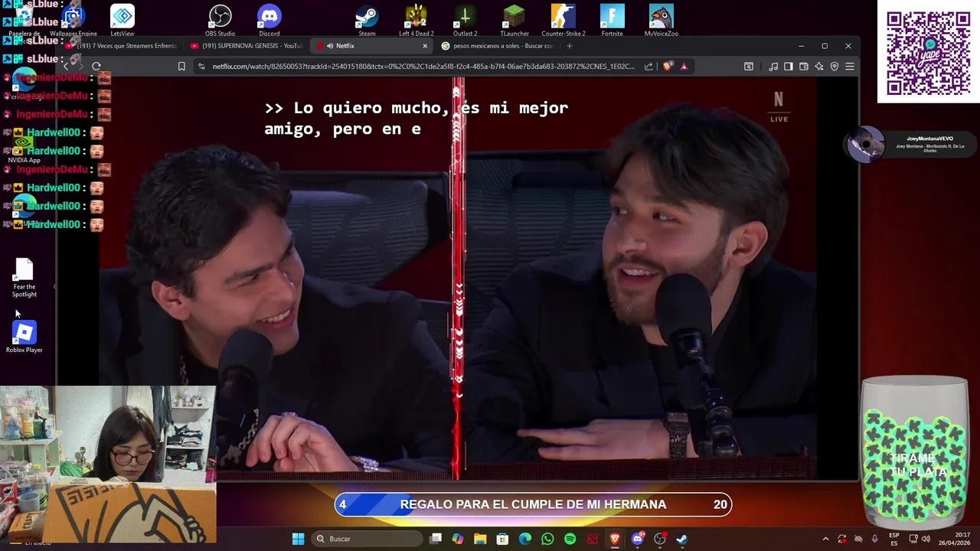980x551 pixels.
Task: Open Brave hamburger main menu
Action: pyautogui.click(x=850, y=67)
